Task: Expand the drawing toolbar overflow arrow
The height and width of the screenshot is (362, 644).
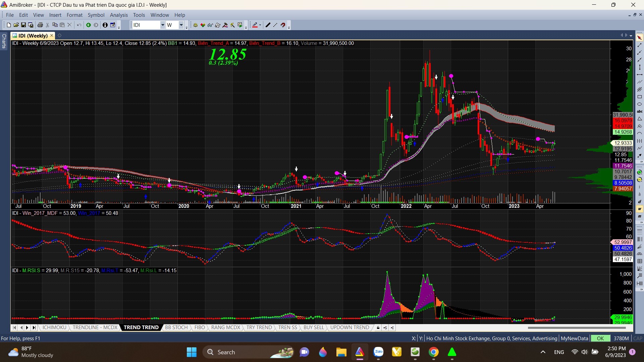Action: coord(641,162)
